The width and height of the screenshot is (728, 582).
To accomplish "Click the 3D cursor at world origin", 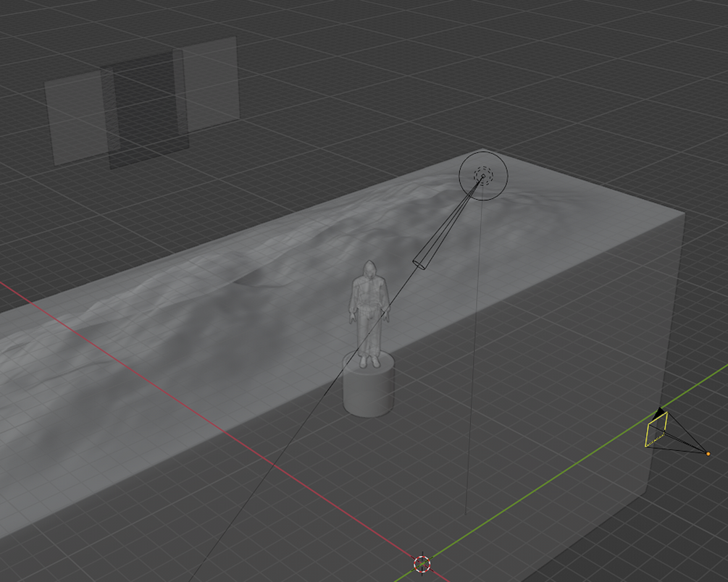I will (422, 565).
